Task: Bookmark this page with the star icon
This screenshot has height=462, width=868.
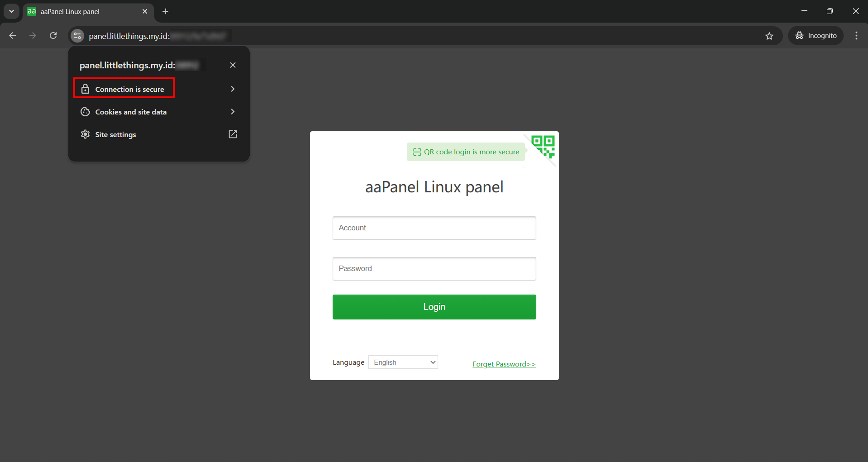Action: [769, 36]
